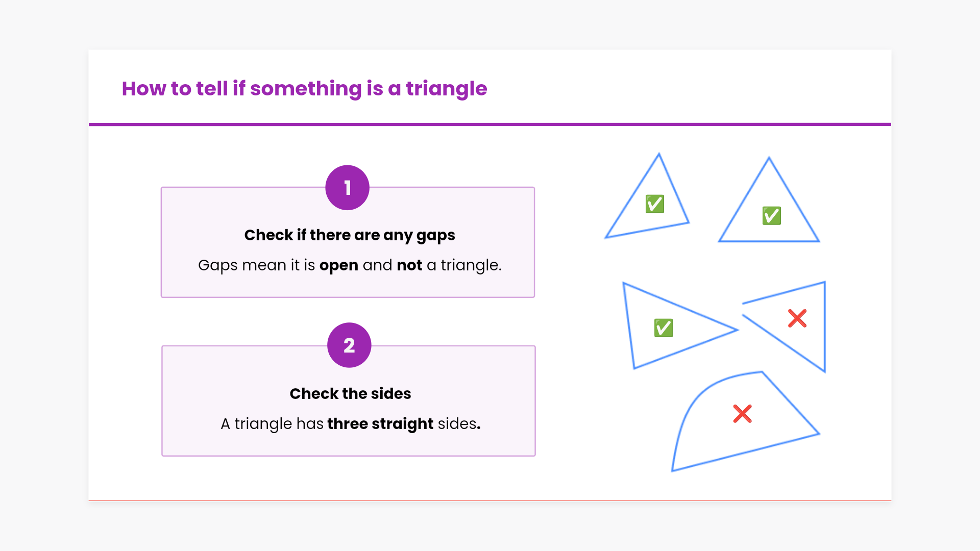This screenshot has height=551, width=980.
Task: Click the sentence starting with "Gaps mean"
Action: pyautogui.click(x=350, y=265)
